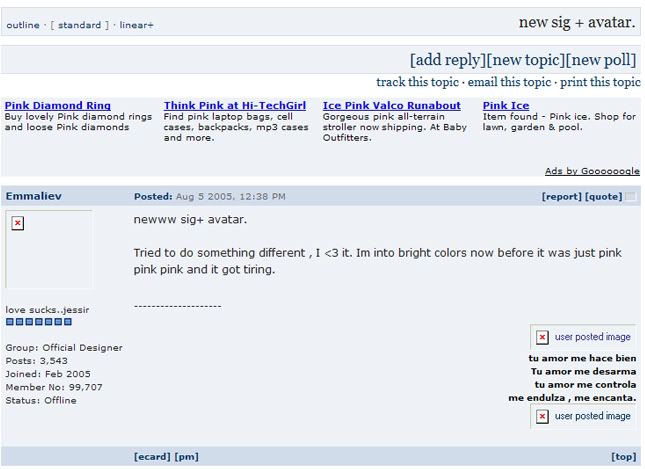Switch to linear+ view mode
The width and height of the screenshot is (645, 469).
pos(136,25)
